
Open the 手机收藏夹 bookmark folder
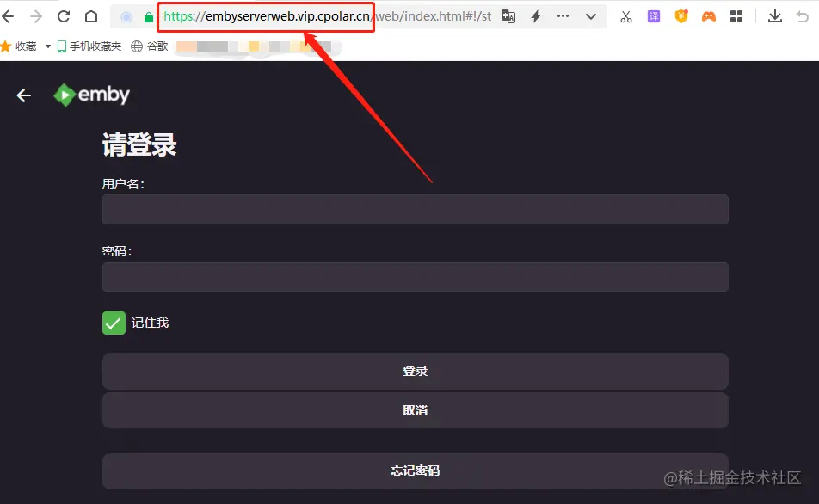pos(89,46)
